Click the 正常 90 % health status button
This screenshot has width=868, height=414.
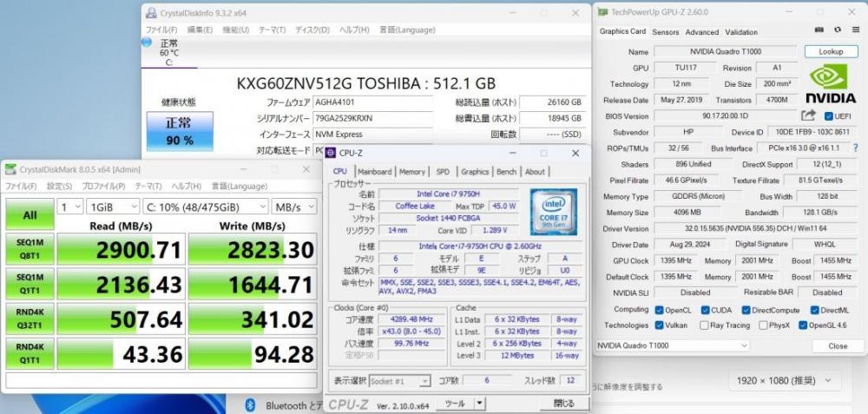180,131
